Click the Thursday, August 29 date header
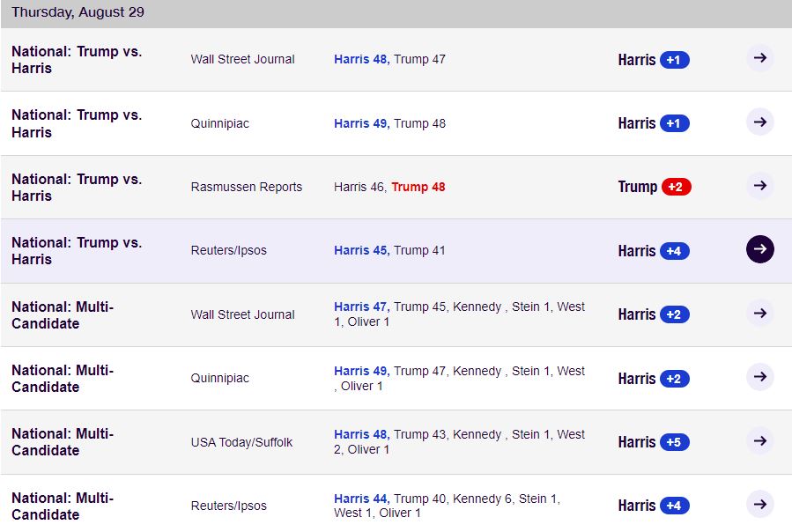Viewport: 792px width, 532px height. point(78,12)
